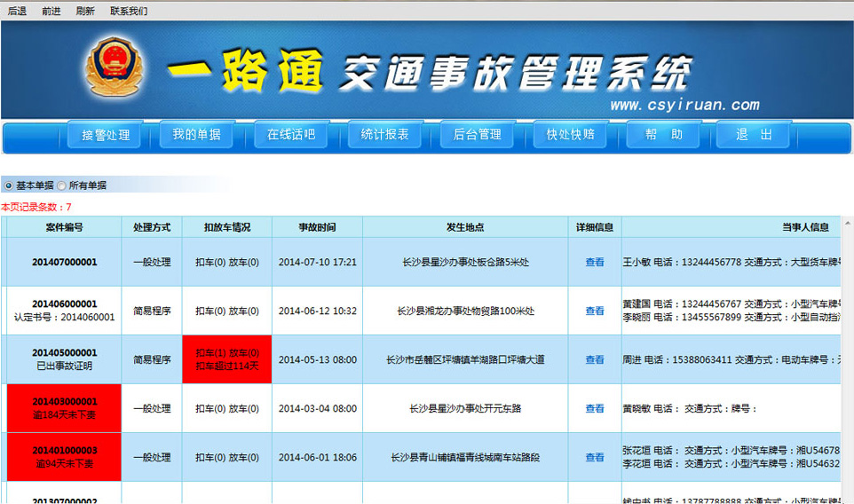Click the vertical scrollbar of the table
This screenshot has width=854, height=504.
pos(848,355)
